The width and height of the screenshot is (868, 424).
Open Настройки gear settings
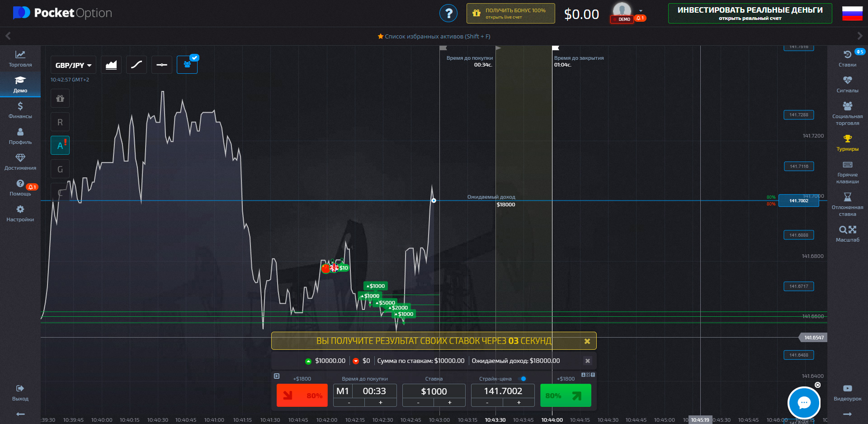click(x=20, y=213)
